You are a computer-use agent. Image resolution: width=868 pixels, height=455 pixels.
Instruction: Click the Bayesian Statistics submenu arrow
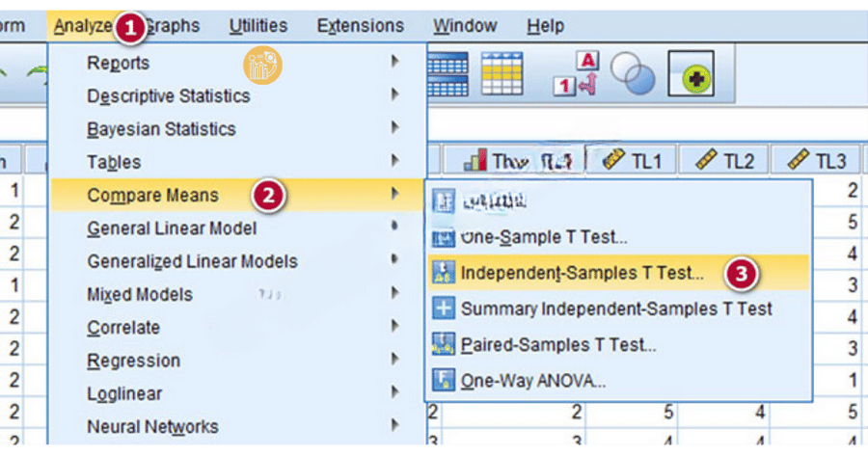(394, 127)
